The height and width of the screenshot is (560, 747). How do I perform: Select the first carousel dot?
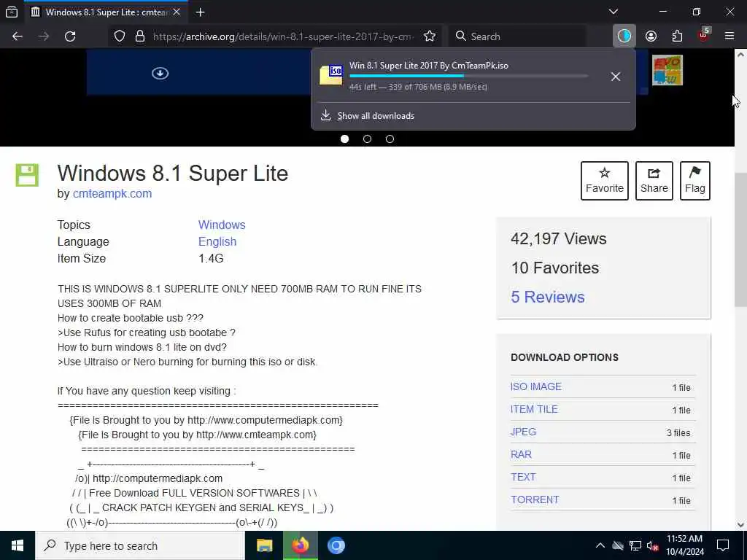(x=344, y=139)
